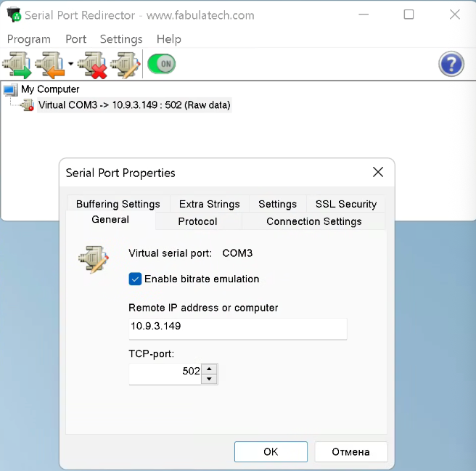The width and height of the screenshot is (476, 471).
Task: Select Virtual COM3 -> 10.9.3.149 entry
Action: click(x=134, y=105)
